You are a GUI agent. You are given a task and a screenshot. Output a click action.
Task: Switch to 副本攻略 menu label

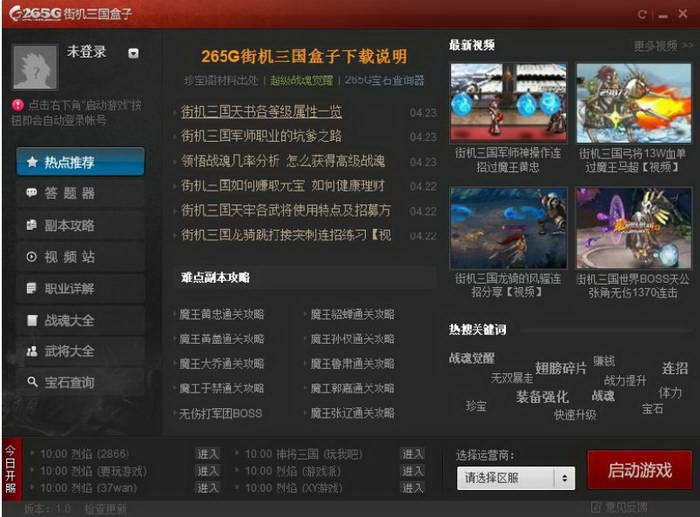tap(70, 225)
